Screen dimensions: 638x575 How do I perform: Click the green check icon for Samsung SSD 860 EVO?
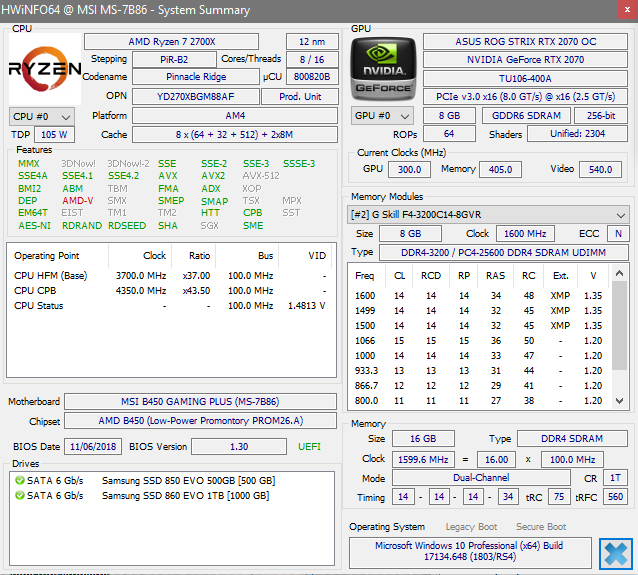point(20,496)
